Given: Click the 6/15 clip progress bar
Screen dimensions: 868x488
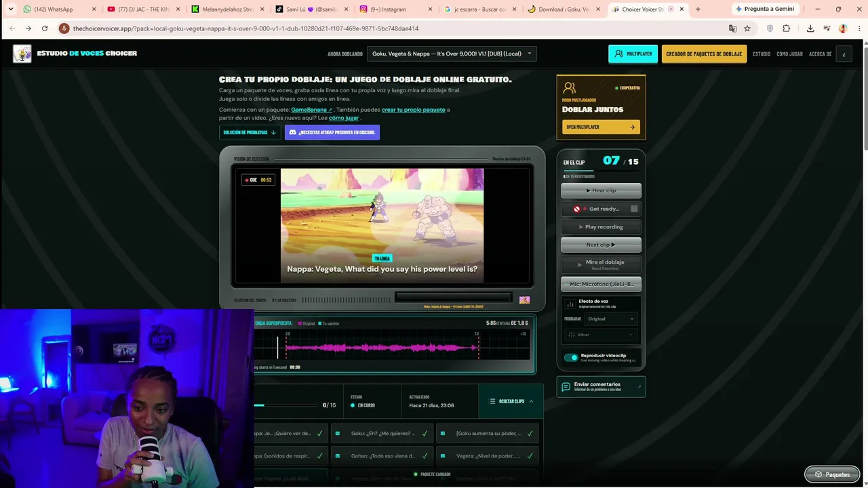Looking at the screenshot, I should point(286,405).
